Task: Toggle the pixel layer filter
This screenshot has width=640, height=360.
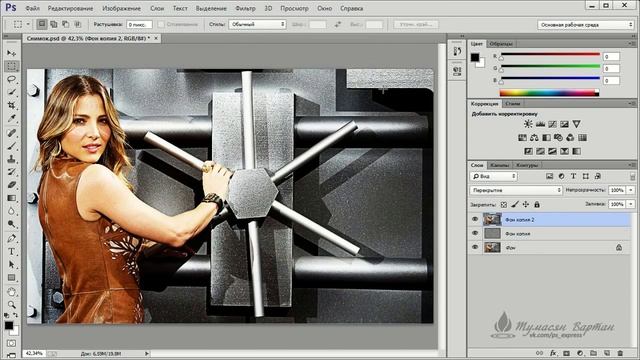Action: tap(549, 176)
